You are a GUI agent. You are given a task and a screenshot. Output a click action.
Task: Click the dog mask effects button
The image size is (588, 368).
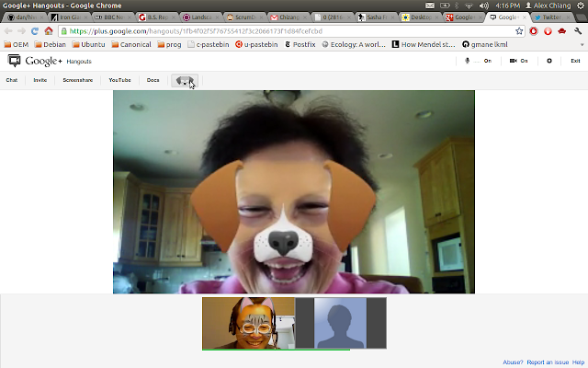point(185,80)
